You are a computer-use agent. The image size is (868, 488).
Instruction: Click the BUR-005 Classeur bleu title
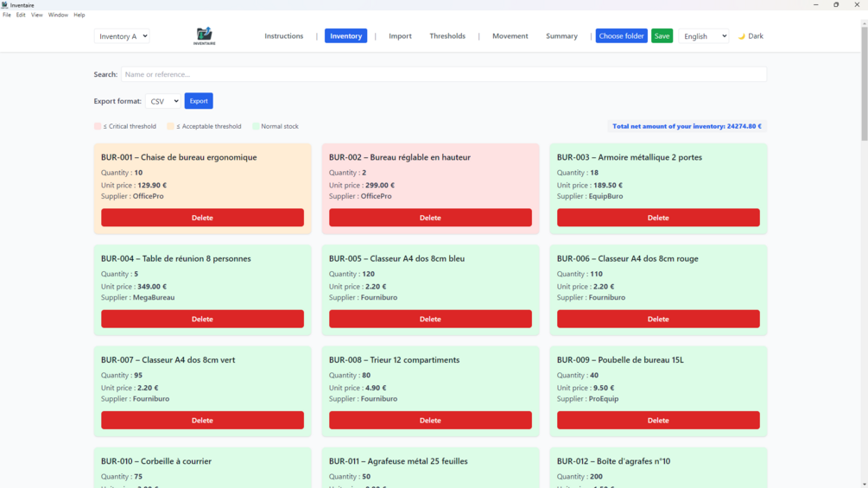tap(397, 258)
